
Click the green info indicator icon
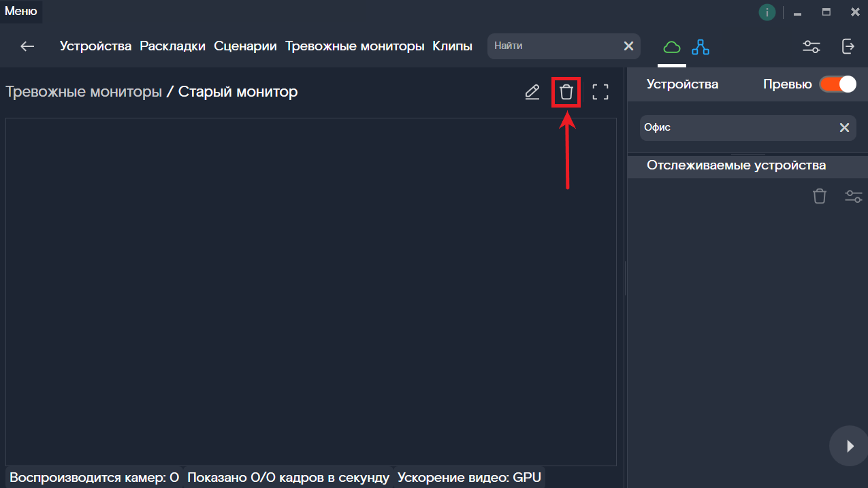(x=767, y=12)
